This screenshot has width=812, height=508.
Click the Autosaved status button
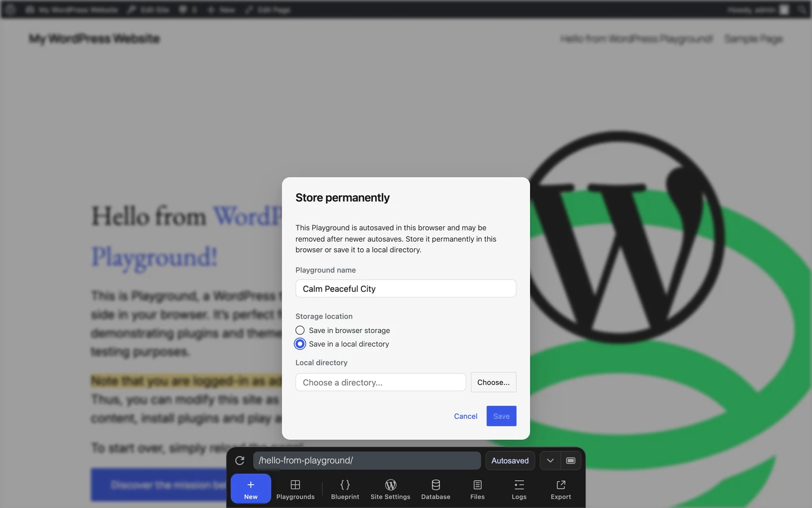pyautogui.click(x=510, y=461)
